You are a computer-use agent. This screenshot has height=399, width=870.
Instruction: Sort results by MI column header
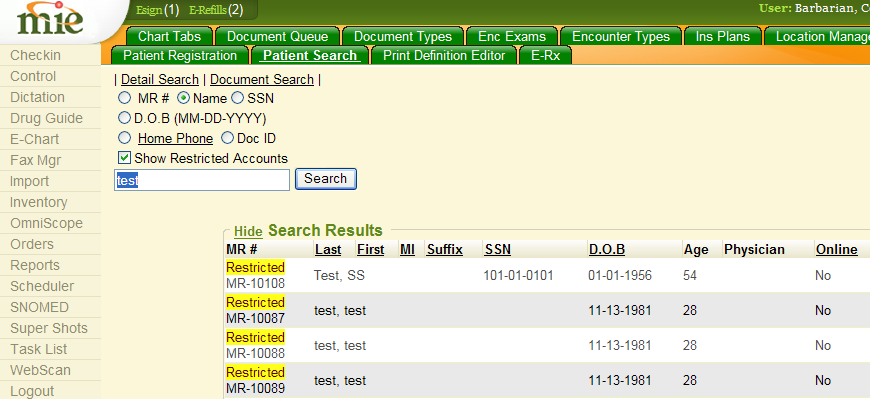tap(407, 250)
